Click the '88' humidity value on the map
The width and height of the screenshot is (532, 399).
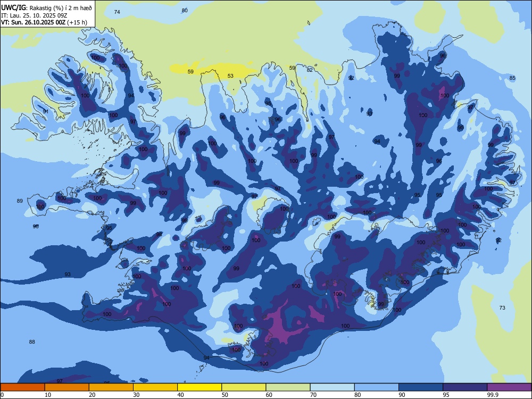click(x=32, y=342)
